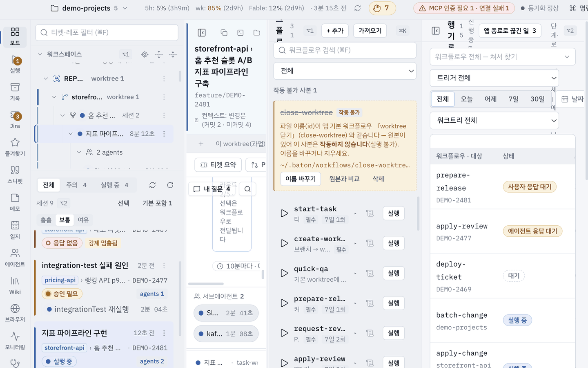Select the 7일 date range filter
The image size is (588, 368).
[x=514, y=99]
